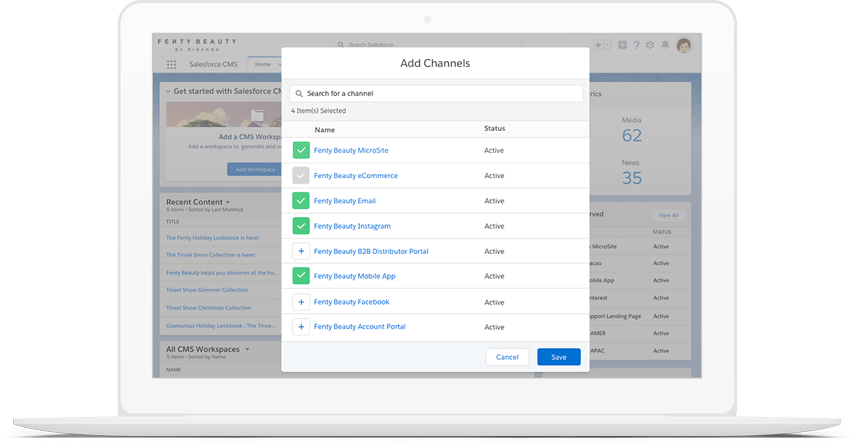The height and width of the screenshot is (447, 857).
Task: Open the setup gear icon
Action: coord(650,45)
